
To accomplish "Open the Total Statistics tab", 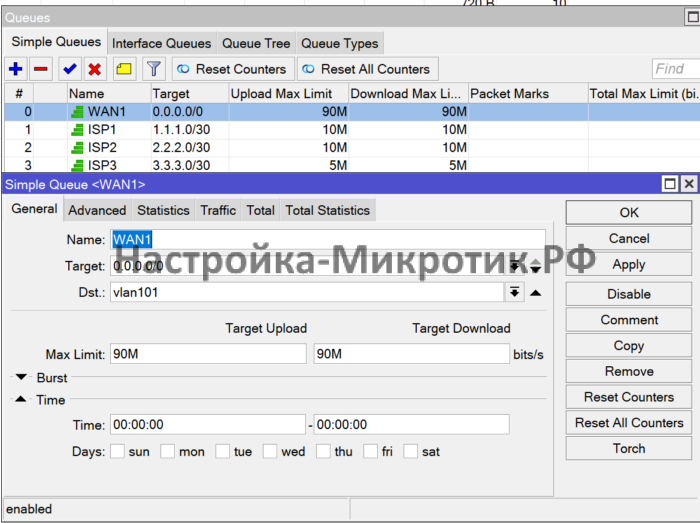I will (328, 210).
